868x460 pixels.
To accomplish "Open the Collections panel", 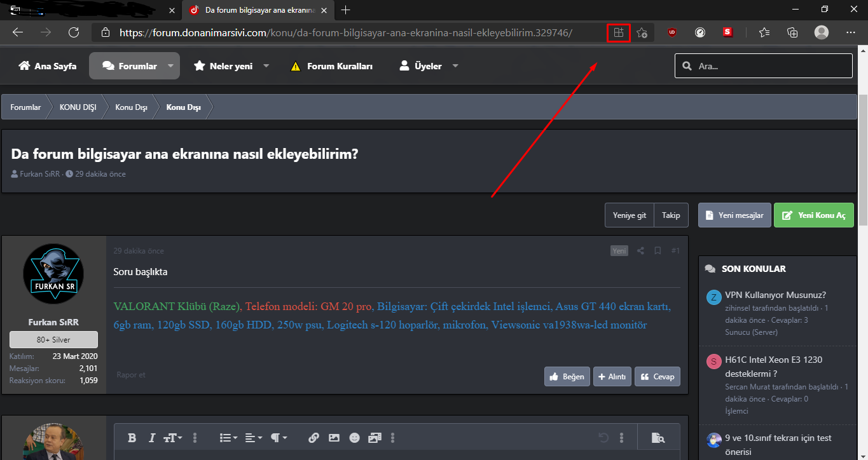I will (x=792, y=32).
